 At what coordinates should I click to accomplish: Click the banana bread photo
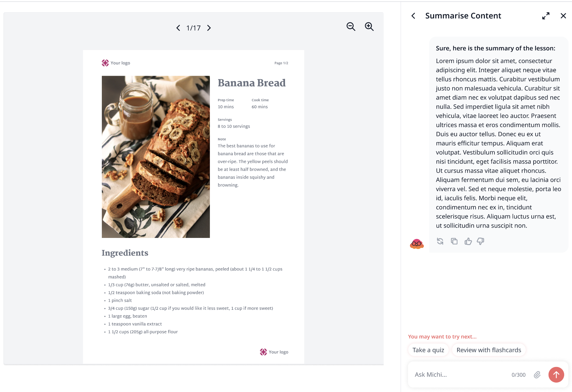[x=156, y=157]
